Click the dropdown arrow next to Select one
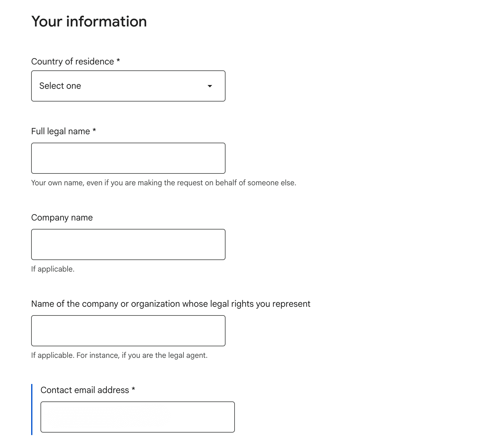Screen dimensions: 504x436 [210, 86]
